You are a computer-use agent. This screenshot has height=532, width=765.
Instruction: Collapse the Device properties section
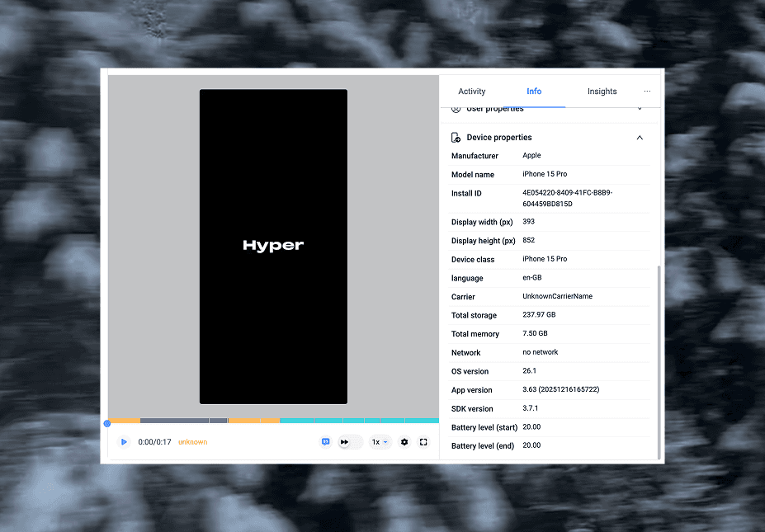pos(640,138)
